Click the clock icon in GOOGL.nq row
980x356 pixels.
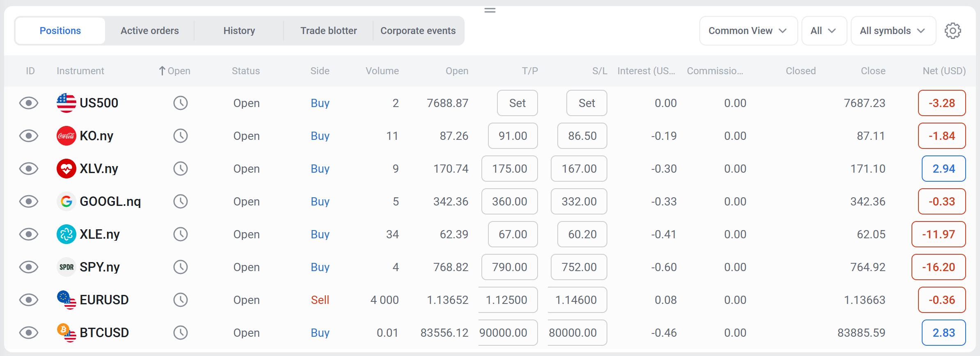pos(181,201)
